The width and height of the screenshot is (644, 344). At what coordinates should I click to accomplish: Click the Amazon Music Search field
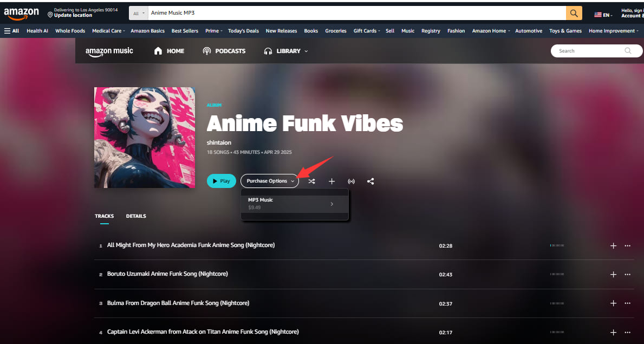[596, 50]
